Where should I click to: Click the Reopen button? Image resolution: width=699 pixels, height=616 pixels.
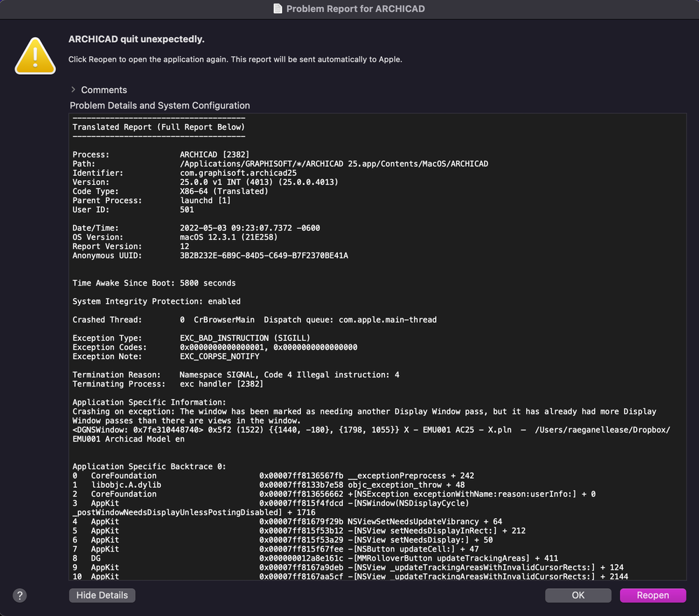pyautogui.click(x=653, y=595)
